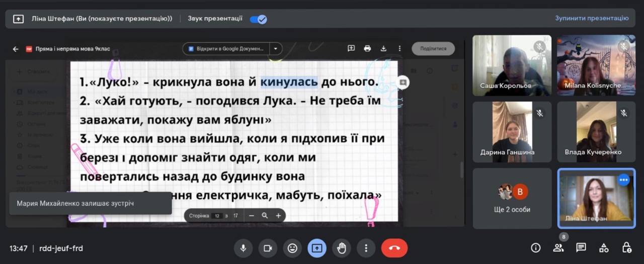Image resolution: width=644 pixels, height=264 pixels.
Task: Open the chat panel
Action: 581,247
